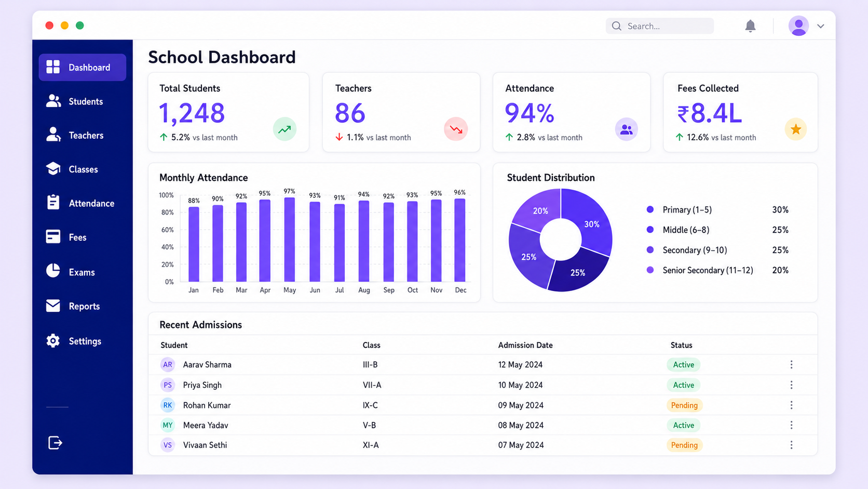Expand the profile dropdown chevron
This screenshot has height=489, width=868.
click(x=820, y=26)
